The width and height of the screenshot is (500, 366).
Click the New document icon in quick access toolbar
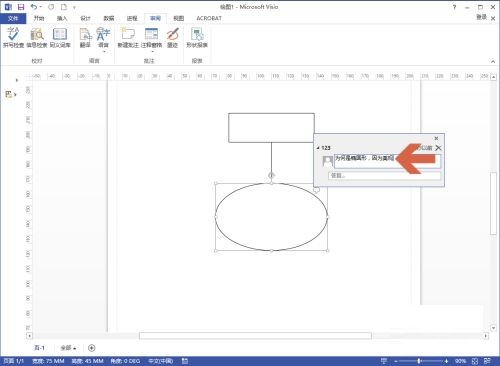64,7
